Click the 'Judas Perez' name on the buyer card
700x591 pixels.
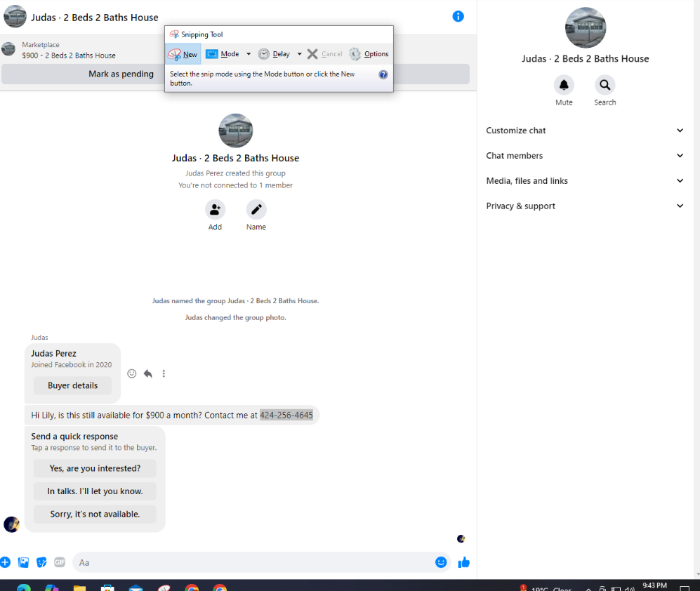[x=53, y=354]
